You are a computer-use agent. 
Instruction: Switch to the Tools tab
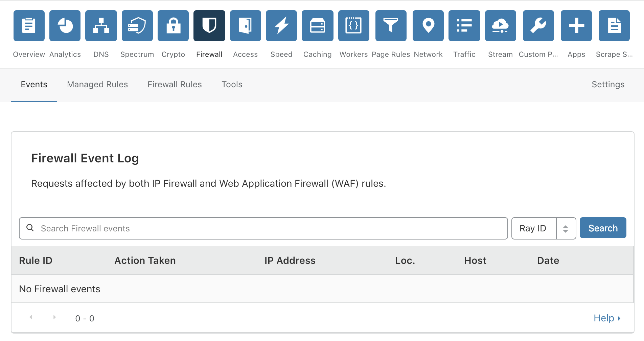pos(232,85)
